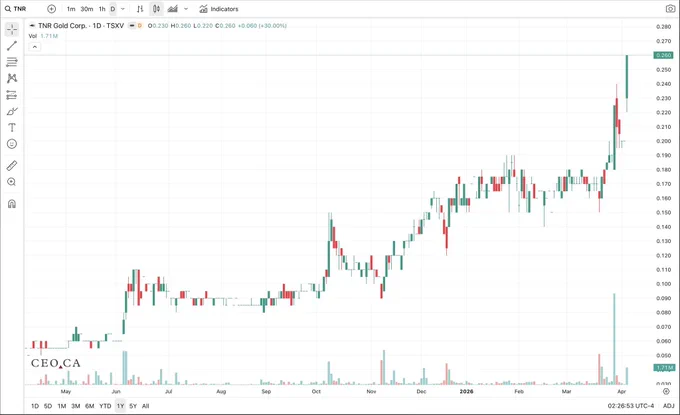Image resolution: width=680 pixels, height=415 pixels.
Task: Set the time range to 1M
Action: tap(62, 406)
